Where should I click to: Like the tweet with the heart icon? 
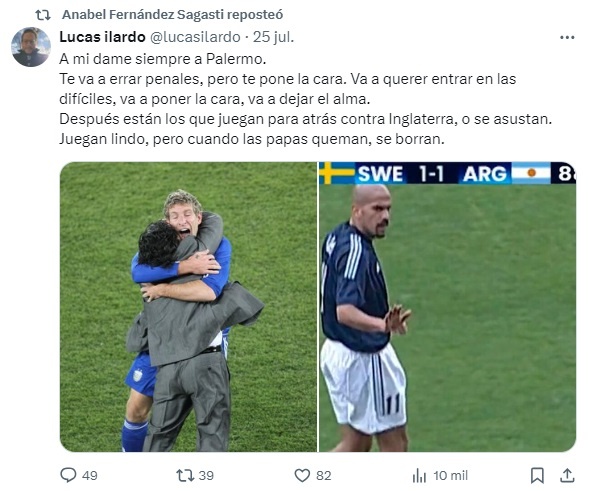(302, 475)
